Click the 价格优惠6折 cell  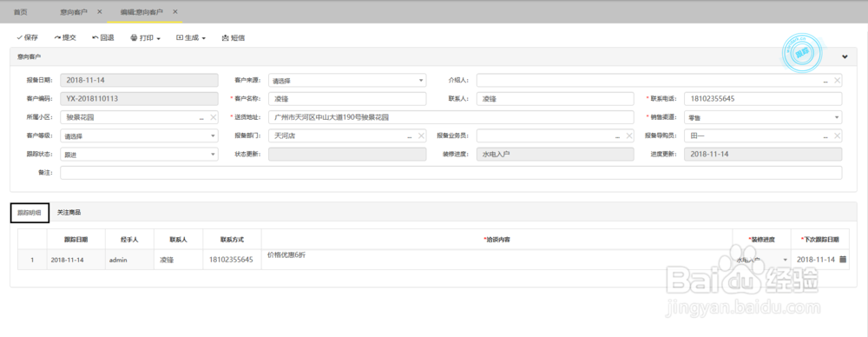(x=497, y=260)
